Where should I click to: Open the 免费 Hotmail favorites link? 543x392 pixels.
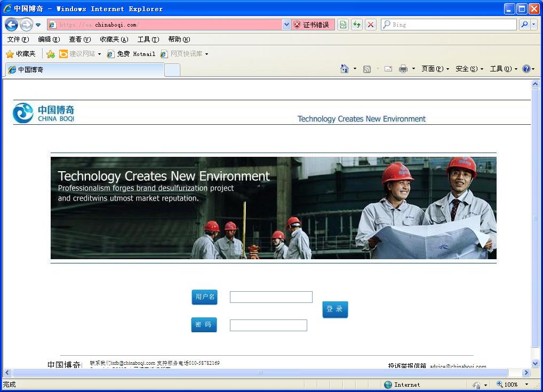click(x=131, y=54)
